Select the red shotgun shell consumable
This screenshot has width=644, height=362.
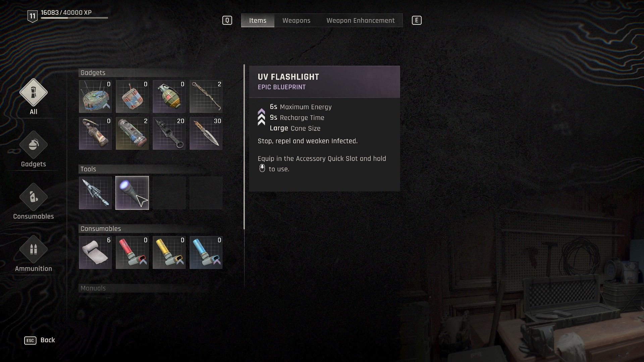coord(132,252)
